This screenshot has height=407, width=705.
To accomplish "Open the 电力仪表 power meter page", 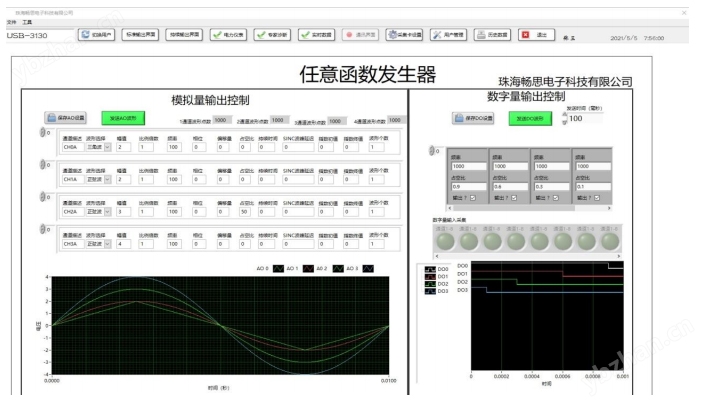I will pos(230,35).
